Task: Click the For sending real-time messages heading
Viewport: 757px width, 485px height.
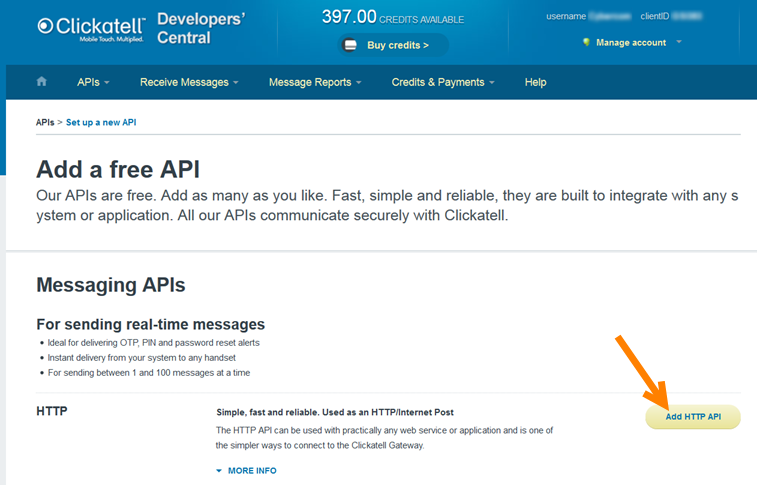Action: pyautogui.click(x=151, y=324)
